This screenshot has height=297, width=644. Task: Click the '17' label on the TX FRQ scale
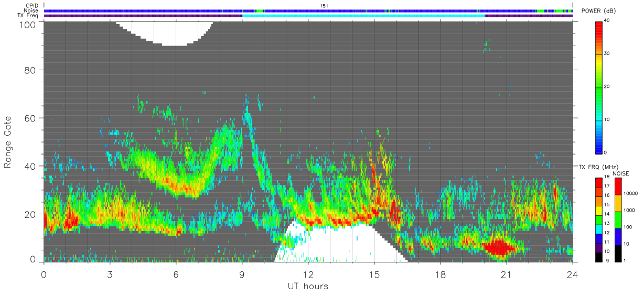click(x=608, y=186)
